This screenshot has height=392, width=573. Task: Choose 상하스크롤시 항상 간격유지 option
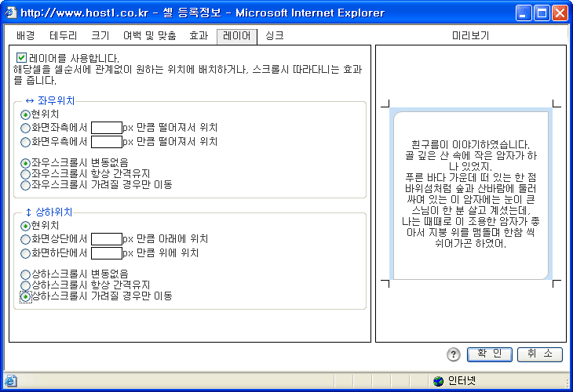pyautogui.click(x=26, y=285)
